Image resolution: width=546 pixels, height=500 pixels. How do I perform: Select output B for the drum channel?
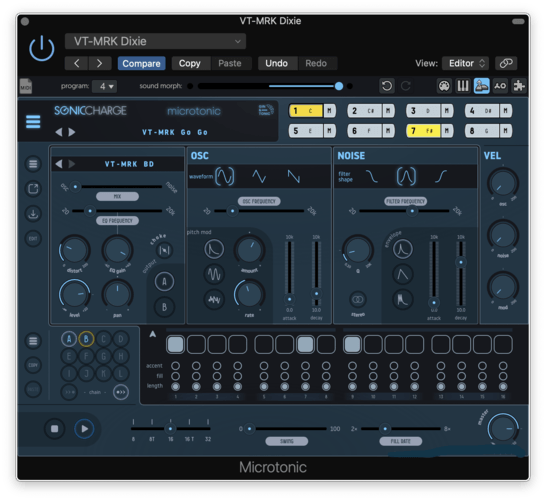click(x=164, y=307)
